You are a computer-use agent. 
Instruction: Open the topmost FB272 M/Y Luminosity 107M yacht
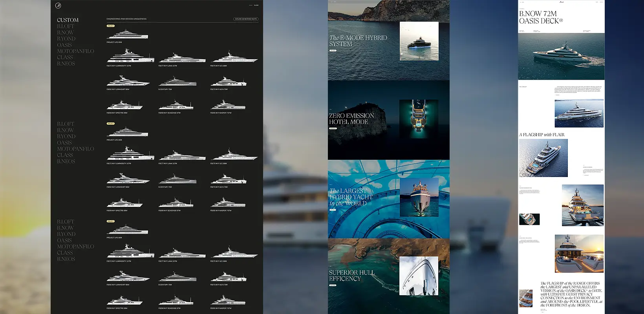tap(130, 57)
